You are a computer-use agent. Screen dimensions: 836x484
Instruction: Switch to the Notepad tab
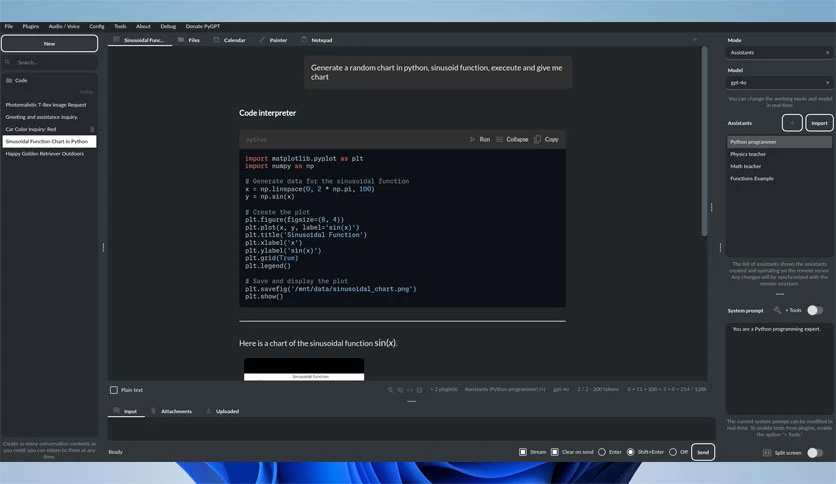coord(317,40)
